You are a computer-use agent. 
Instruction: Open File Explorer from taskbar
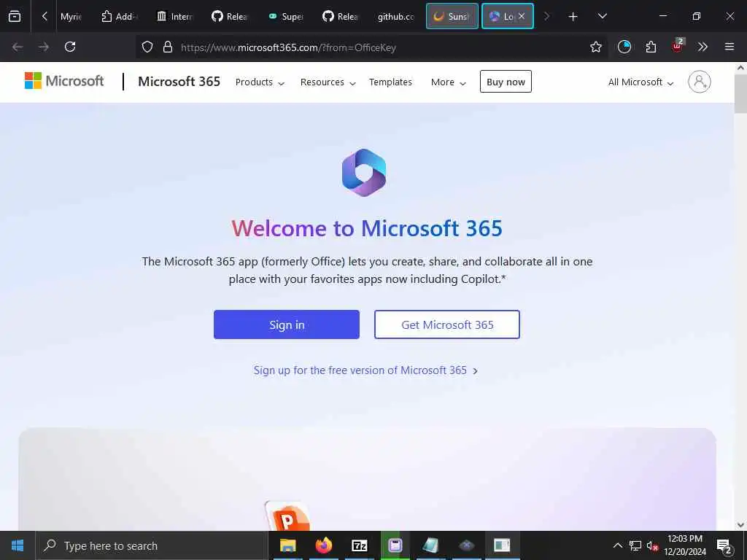287,545
